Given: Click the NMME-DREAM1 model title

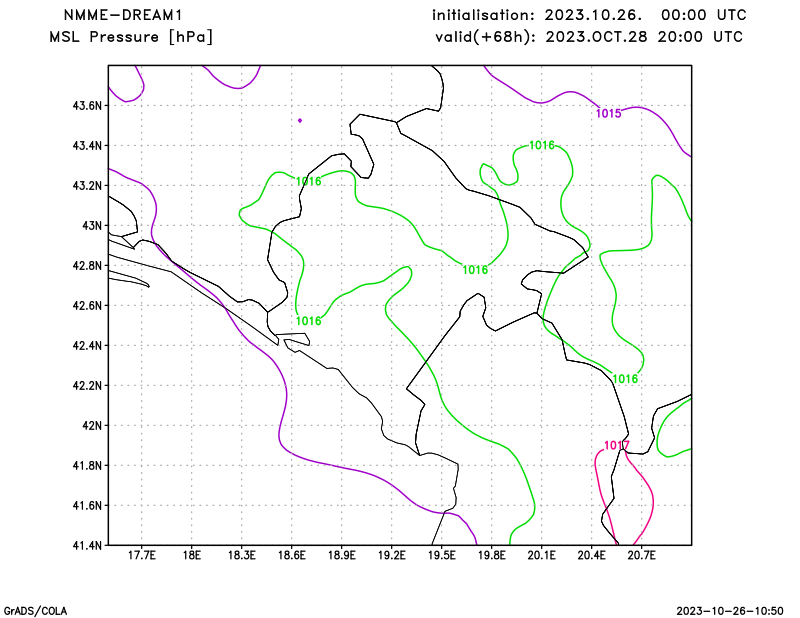Looking at the screenshot, I should coord(123,15).
